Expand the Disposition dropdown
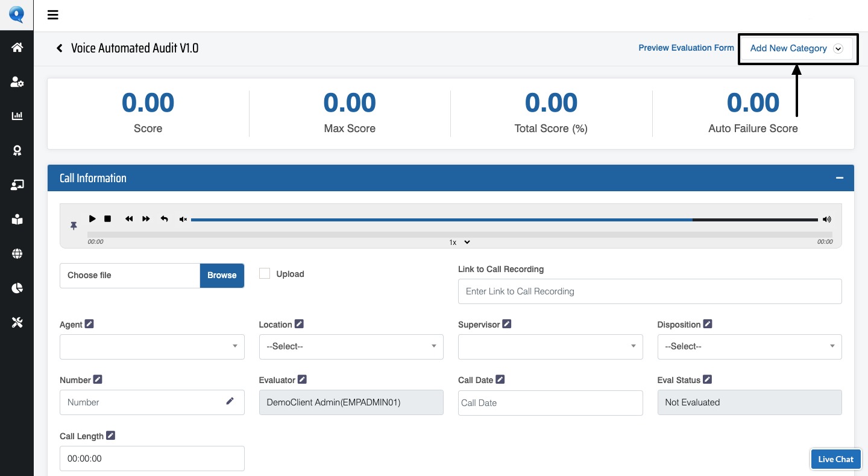The image size is (868, 476). coord(749,347)
